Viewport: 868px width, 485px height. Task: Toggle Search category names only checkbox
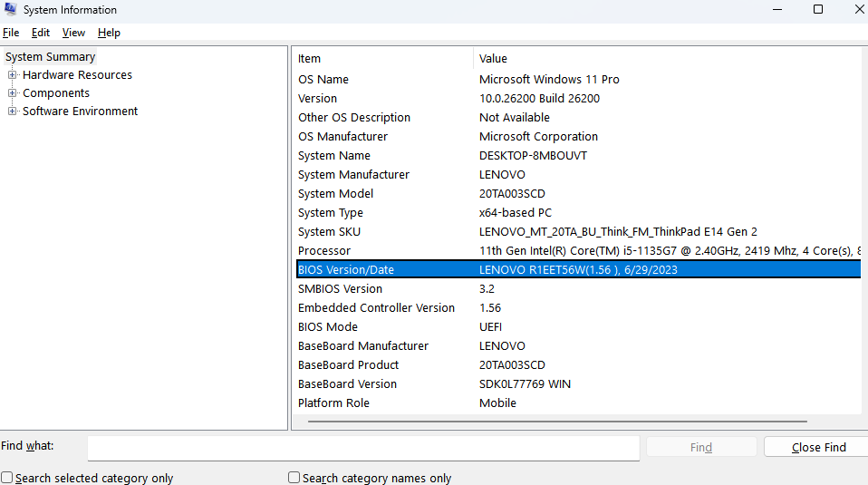tap(294, 478)
